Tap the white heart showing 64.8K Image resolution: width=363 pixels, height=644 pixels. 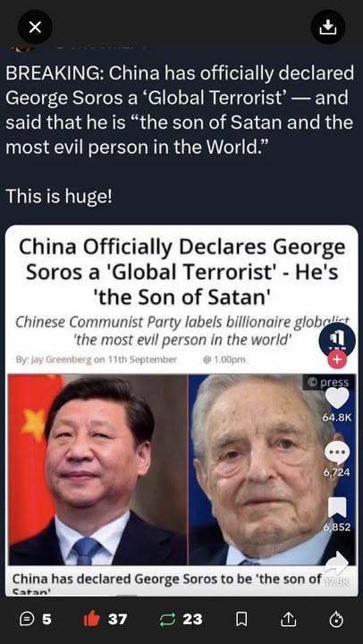point(337,398)
